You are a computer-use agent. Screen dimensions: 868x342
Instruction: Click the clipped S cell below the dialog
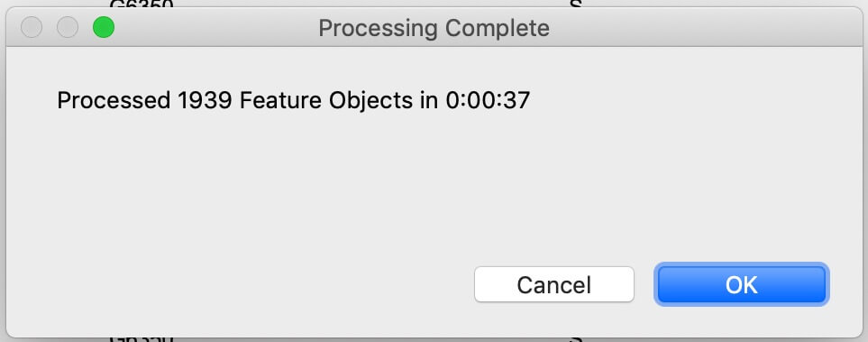pyautogui.click(x=576, y=338)
